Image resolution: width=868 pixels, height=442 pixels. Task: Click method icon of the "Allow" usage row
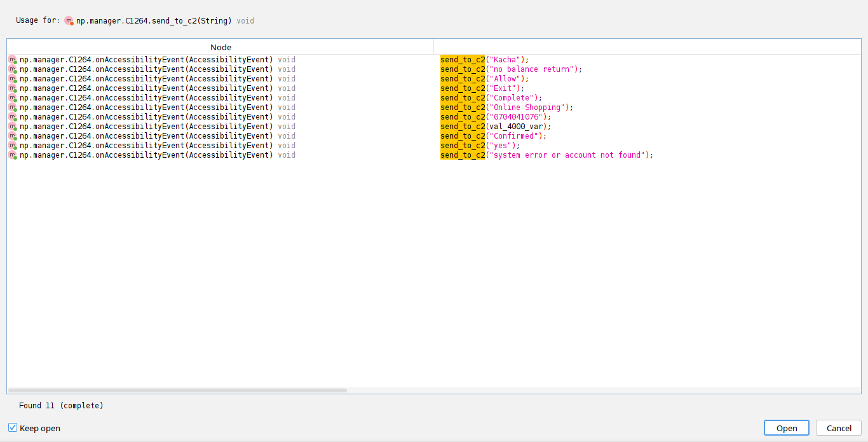(x=12, y=79)
